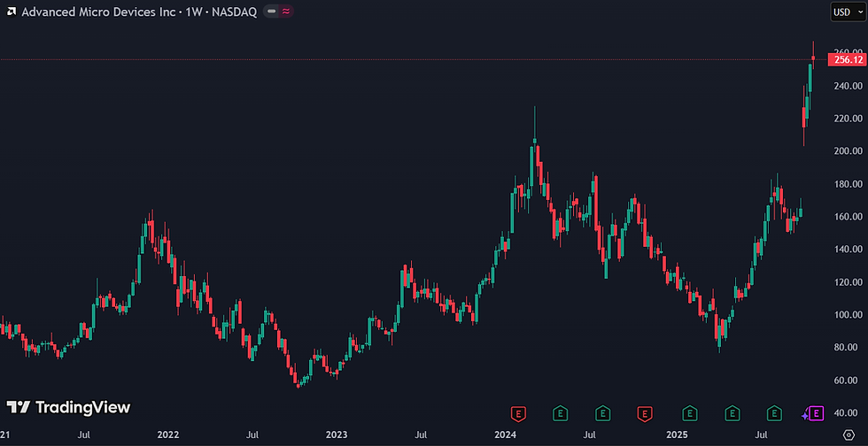Click the grey market status pill icon
The image size is (868, 446).
tap(271, 12)
